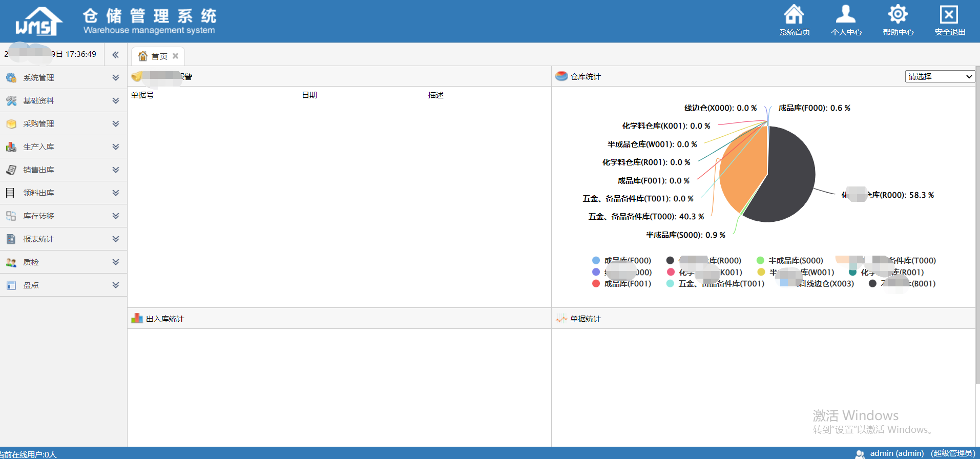This screenshot has width=980, height=459.
Task: Click the 安全退出 exit icon
Action: [x=949, y=14]
